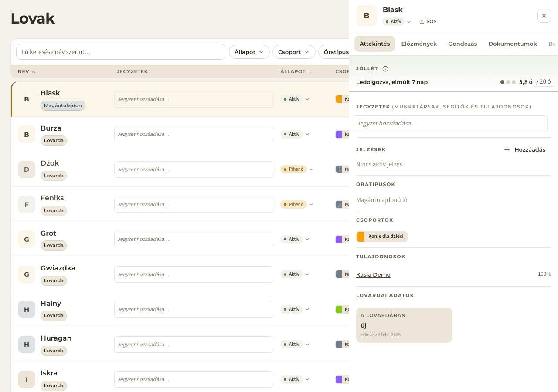Viewport: 558px width, 392px height.
Task: Open the Csoport filter dropdown
Action: click(294, 52)
